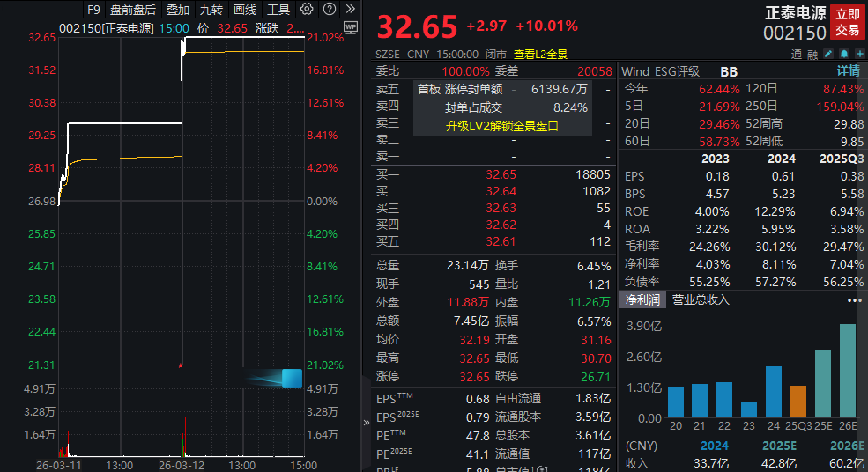Select the 净利润 tab
This screenshot has height=472, width=868.
pos(642,300)
